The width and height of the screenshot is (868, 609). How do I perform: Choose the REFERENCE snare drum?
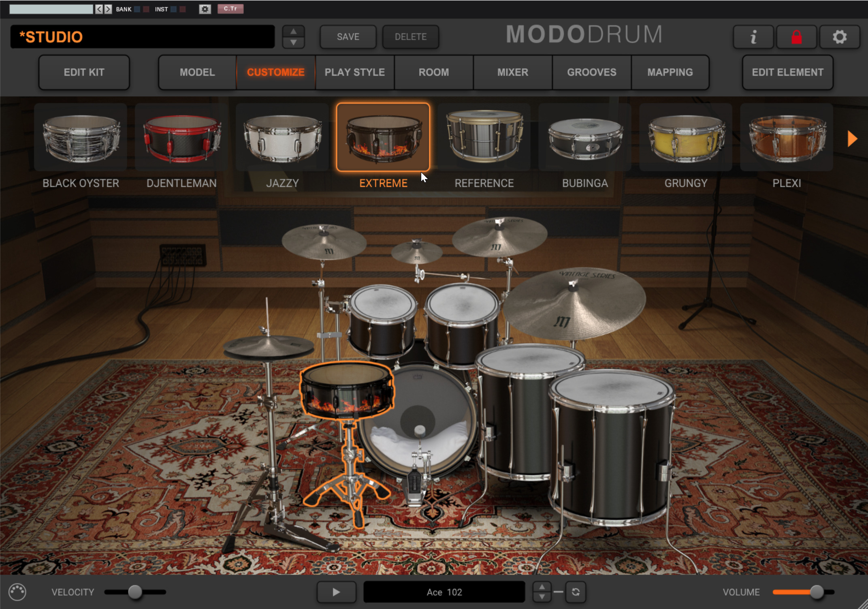click(484, 137)
